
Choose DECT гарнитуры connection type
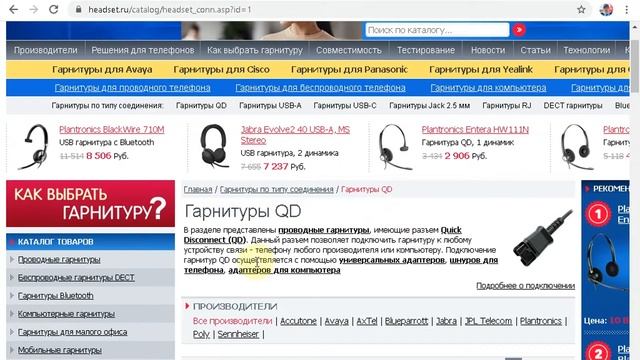tap(573, 105)
